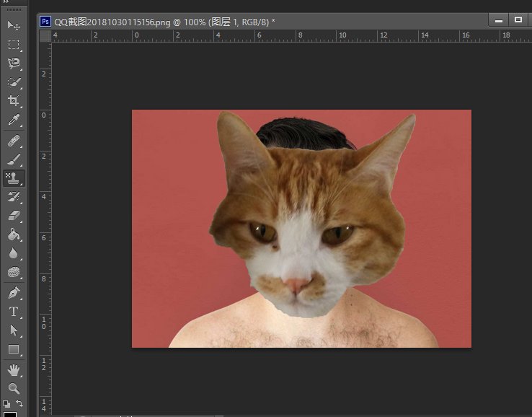
Task: Click the Clone Stamp tool
Action: point(13,177)
